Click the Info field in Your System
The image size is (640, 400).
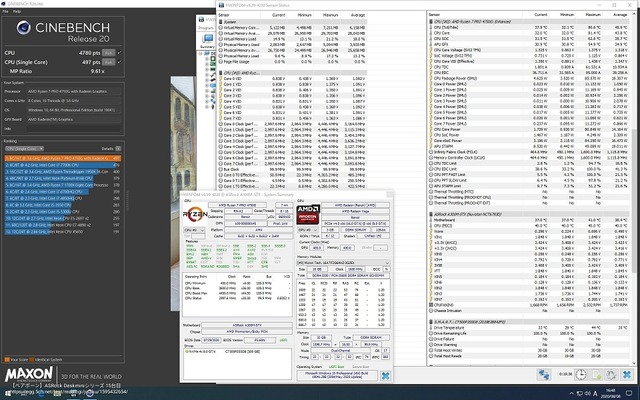pos(74,129)
